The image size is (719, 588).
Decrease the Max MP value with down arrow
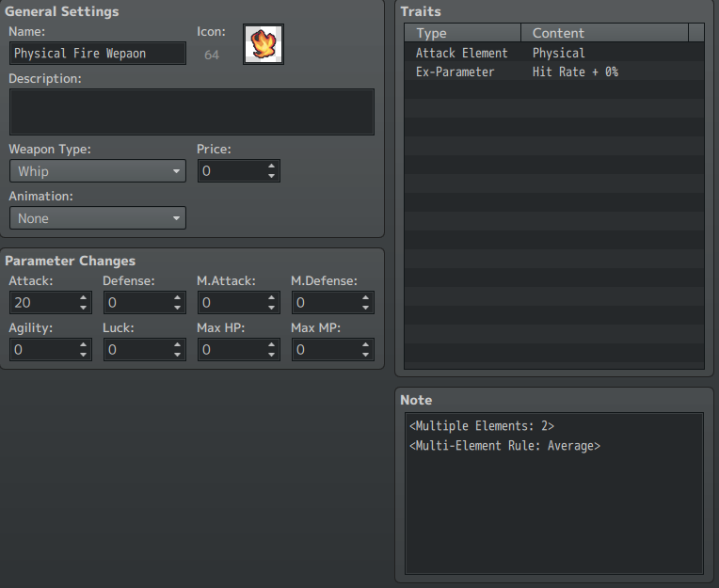tap(365, 355)
